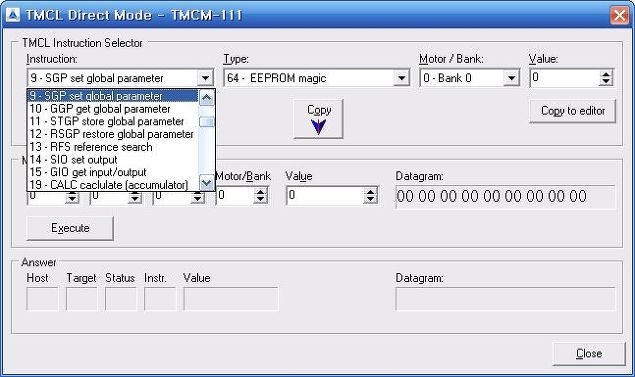This screenshot has height=377, width=635.
Task: Click the Answer Value field
Action: 231,299
